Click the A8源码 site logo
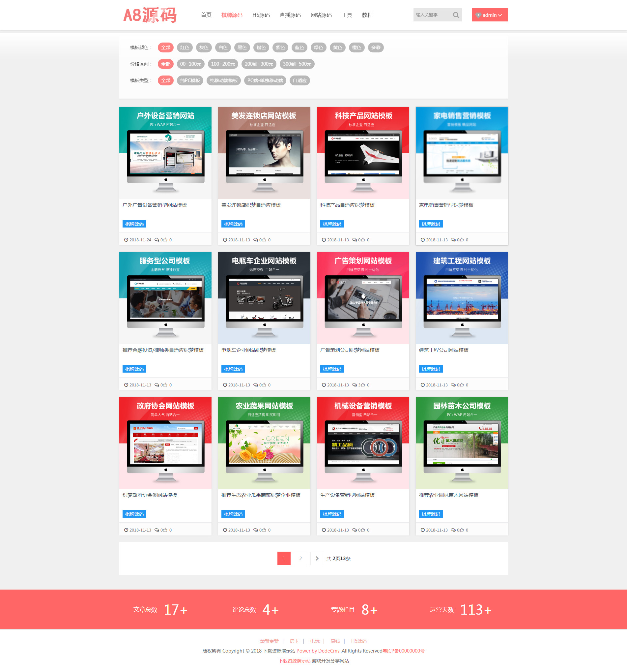Image resolution: width=627 pixels, height=672 pixels. tap(150, 15)
